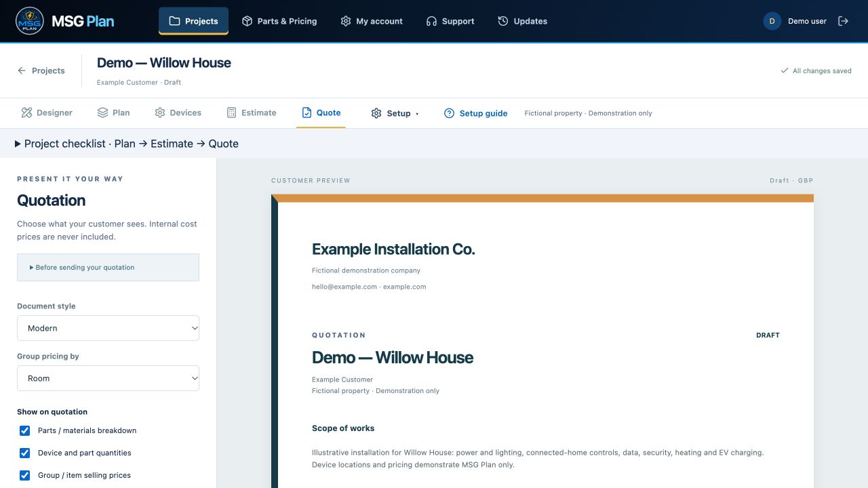The height and width of the screenshot is (488, 868).
Task: Click the Demo — Willow House project title
Action: [x=164, y=63]
